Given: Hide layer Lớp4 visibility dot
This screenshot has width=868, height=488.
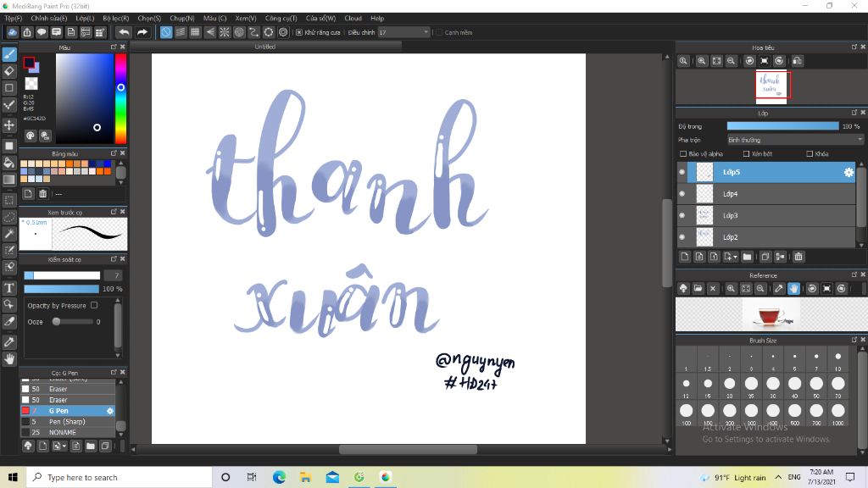Looking at the screenshot, I should (x=682, y=194).
